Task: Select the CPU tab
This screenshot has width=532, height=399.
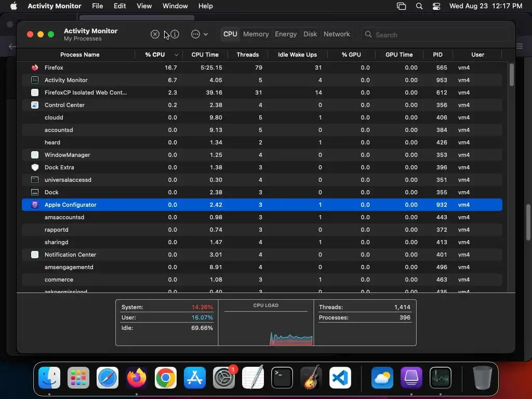Action: pos(230,34)
